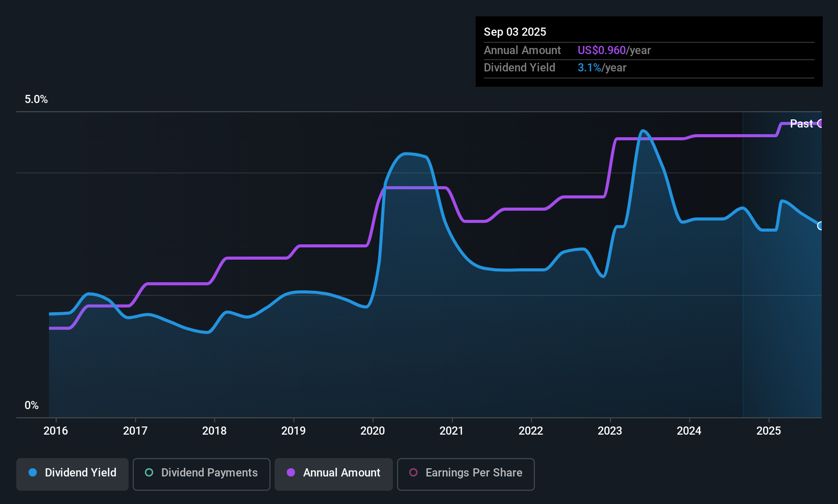The width and height of the screenshot is (838, 504).
Task: Click the 3.1%/year dividend yield value
Action: [602, 68]
